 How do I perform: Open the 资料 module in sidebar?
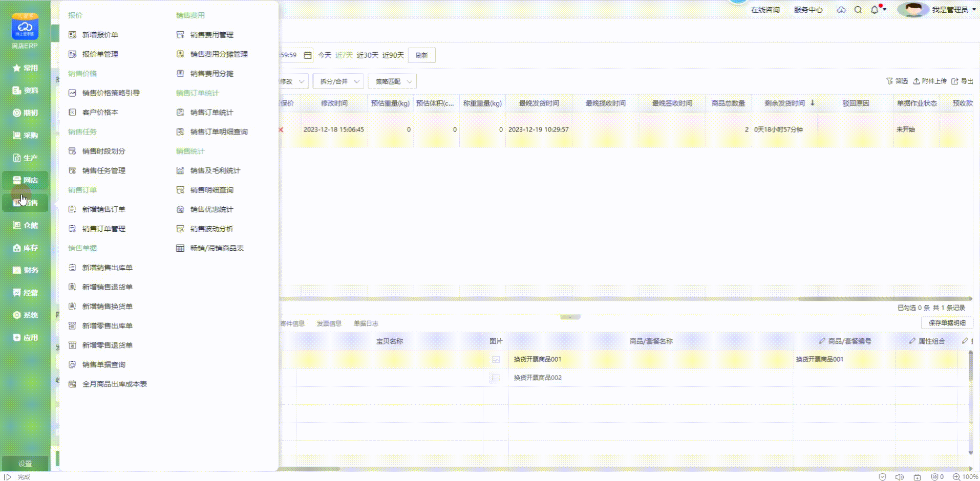25,91
